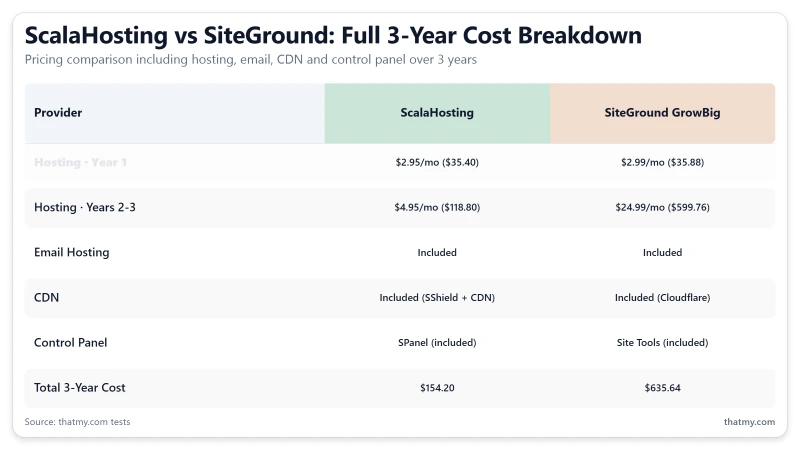Select the 'SiteGround GrowBig' column header
Screen dimensions: 800x450
click(x=662, y=113)
